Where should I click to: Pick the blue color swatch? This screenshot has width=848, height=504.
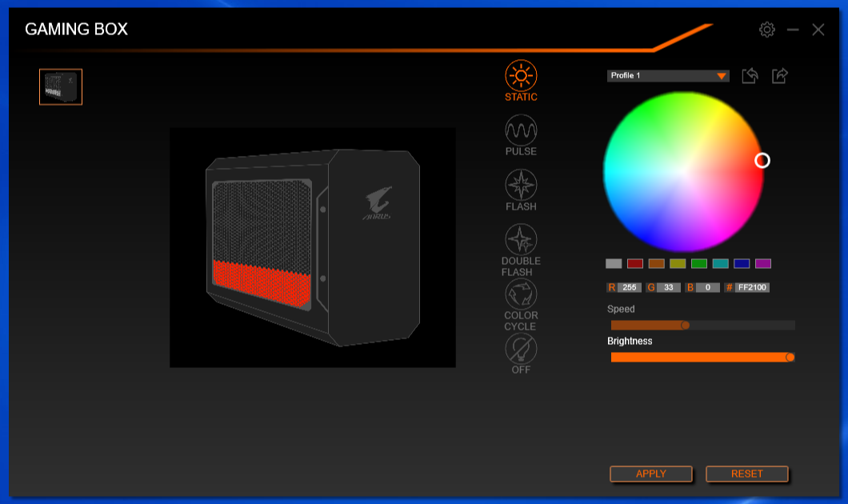click(742, 264)
